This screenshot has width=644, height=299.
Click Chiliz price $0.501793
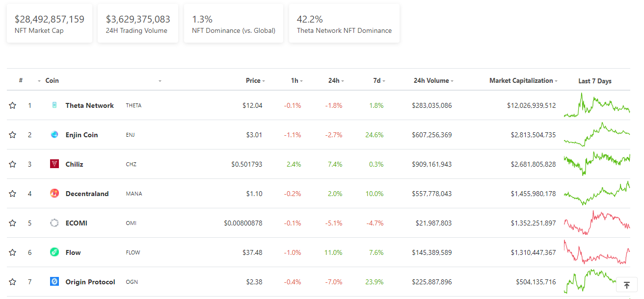247,164
